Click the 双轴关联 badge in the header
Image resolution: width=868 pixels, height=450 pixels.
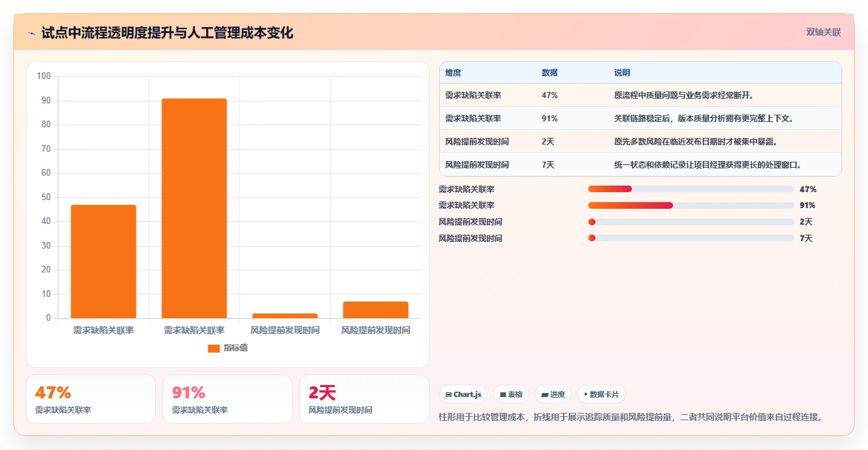click(x=824, y=32)
